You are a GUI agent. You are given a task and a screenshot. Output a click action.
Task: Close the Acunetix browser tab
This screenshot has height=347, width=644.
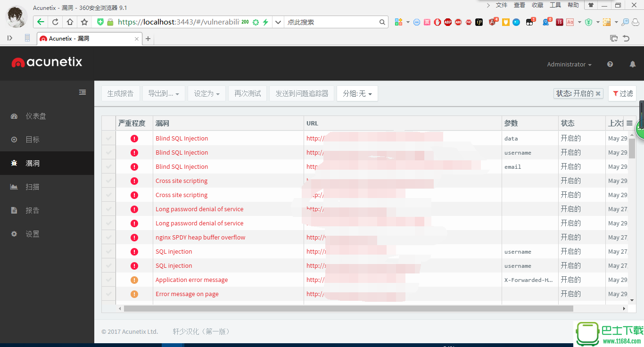click(137, 39)
